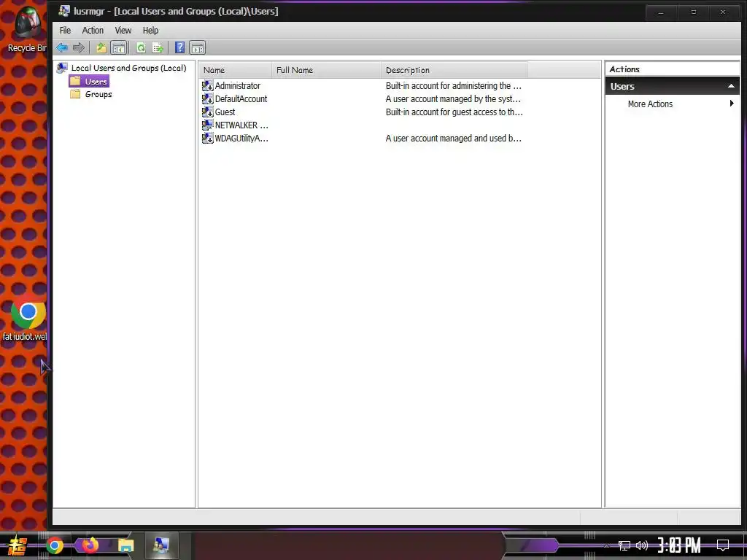Screen dimensions: 747x560
Task: Expand More Actions submenu arrow
Action: pos(732,104)
